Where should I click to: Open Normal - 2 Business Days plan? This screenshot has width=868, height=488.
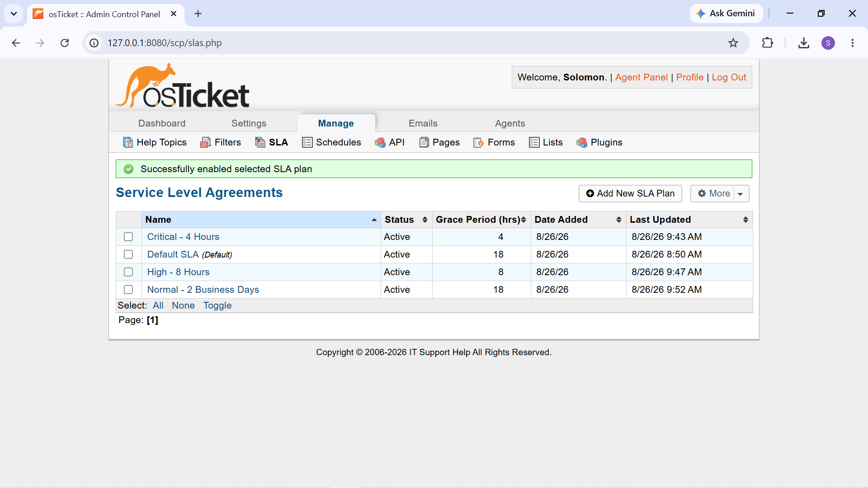(x=203, y=290)
